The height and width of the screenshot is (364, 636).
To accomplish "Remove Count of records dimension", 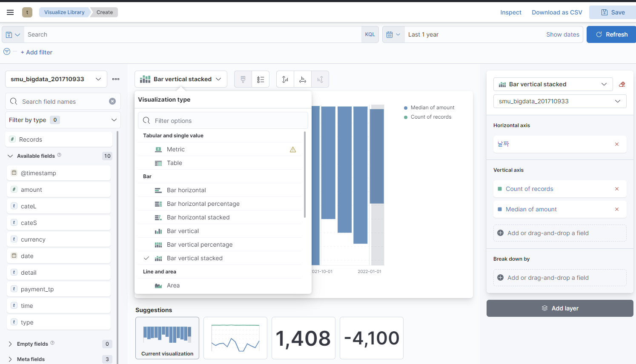I will click(x=617, y=189).
